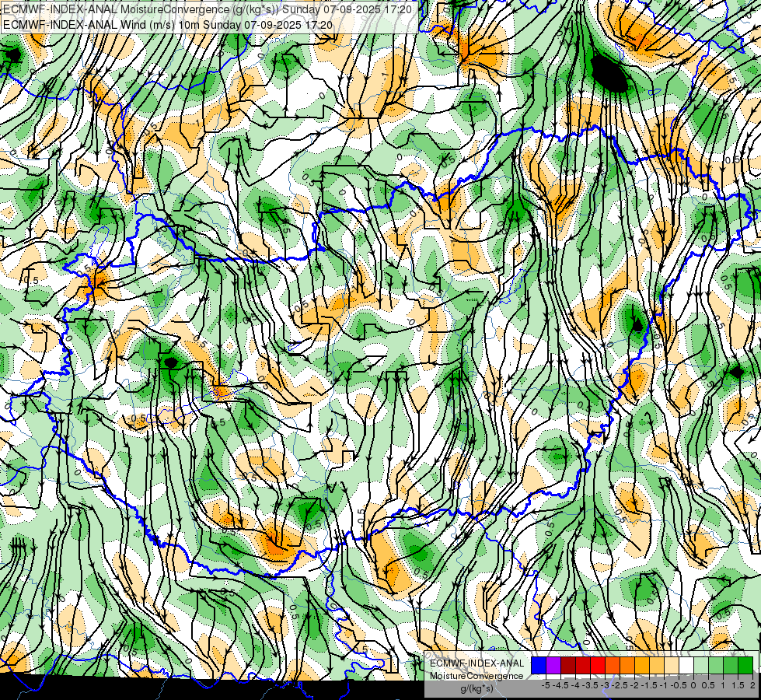
Task: Click the -2.5 value on the legend scale
Action: click(621, 685)
